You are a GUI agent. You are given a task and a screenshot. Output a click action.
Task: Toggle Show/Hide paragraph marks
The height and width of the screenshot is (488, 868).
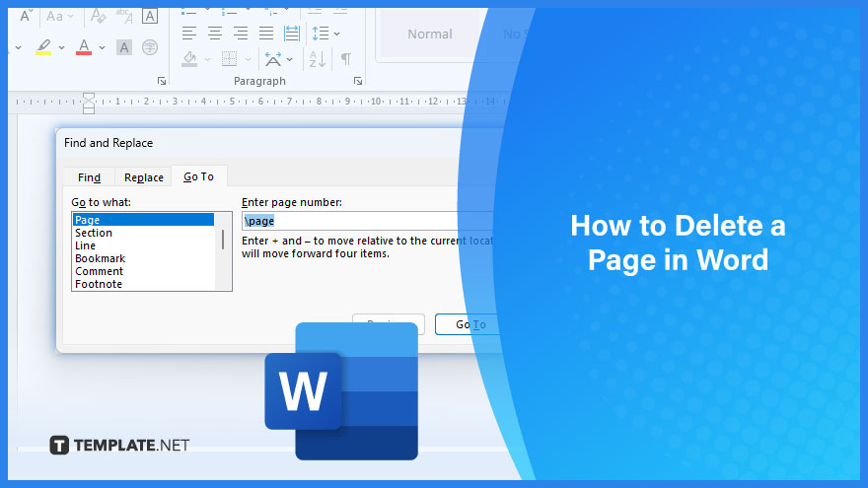pyautogui.click(x=346, y=58)
